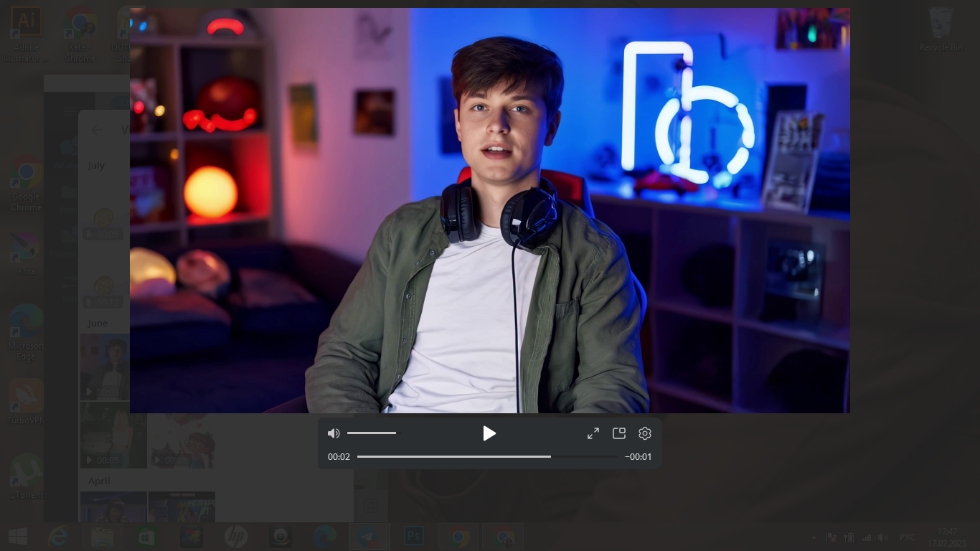Viewport: 980px width, 551px height.
Task: Open the Windows Start menu
Action: [17, 537]
